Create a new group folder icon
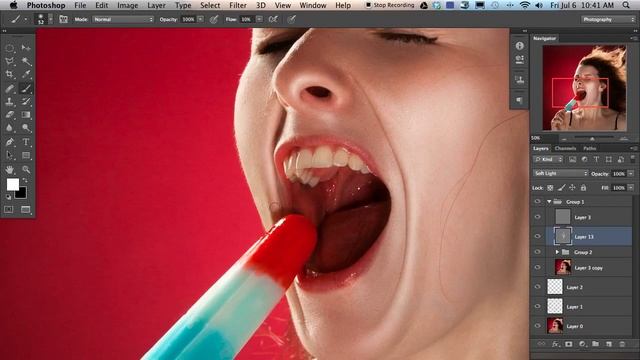Viewport: 640px width, 360px height. (596, 344)
